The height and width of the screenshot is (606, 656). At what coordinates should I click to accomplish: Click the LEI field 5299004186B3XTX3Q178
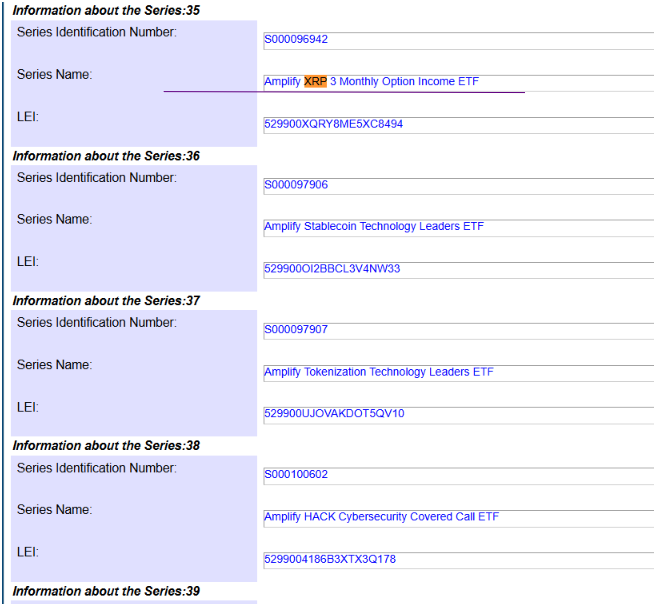(459, 561)
